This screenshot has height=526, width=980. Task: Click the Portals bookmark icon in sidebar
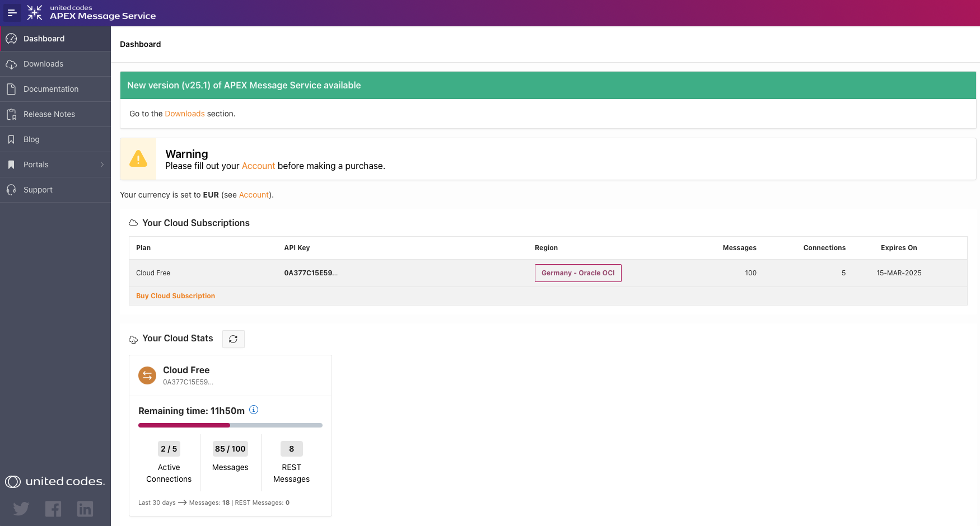click(x=11, y=165)
